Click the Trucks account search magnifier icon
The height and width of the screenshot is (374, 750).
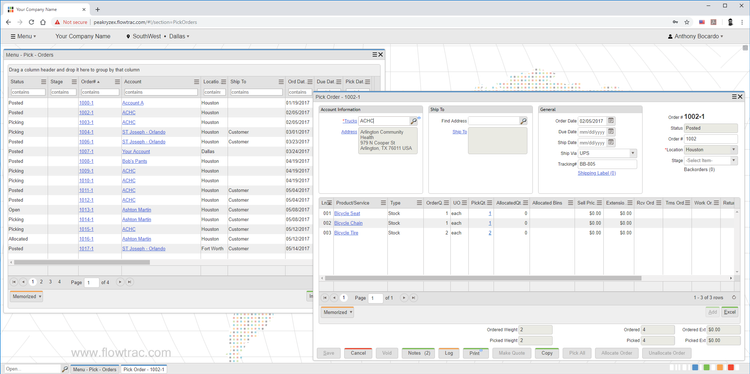tap(413, 121)
